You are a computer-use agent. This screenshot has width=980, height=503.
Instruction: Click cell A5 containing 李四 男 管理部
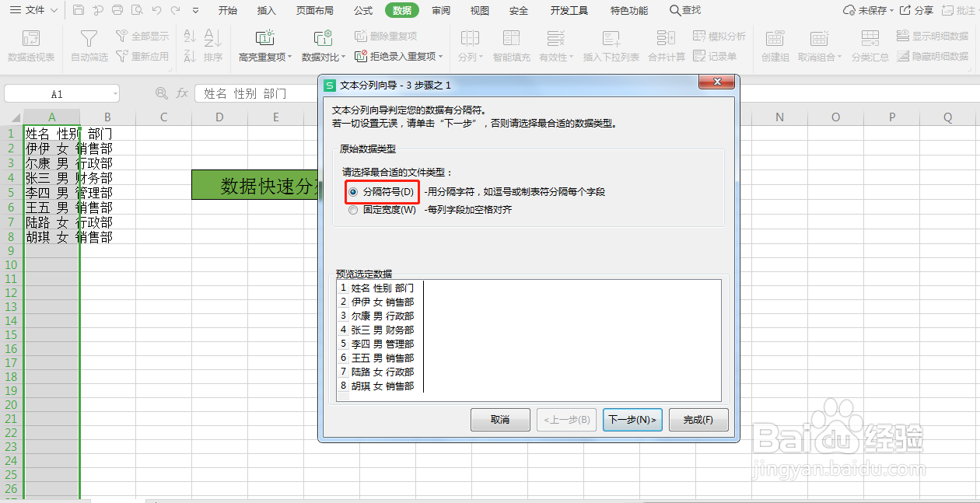[52, 192]
